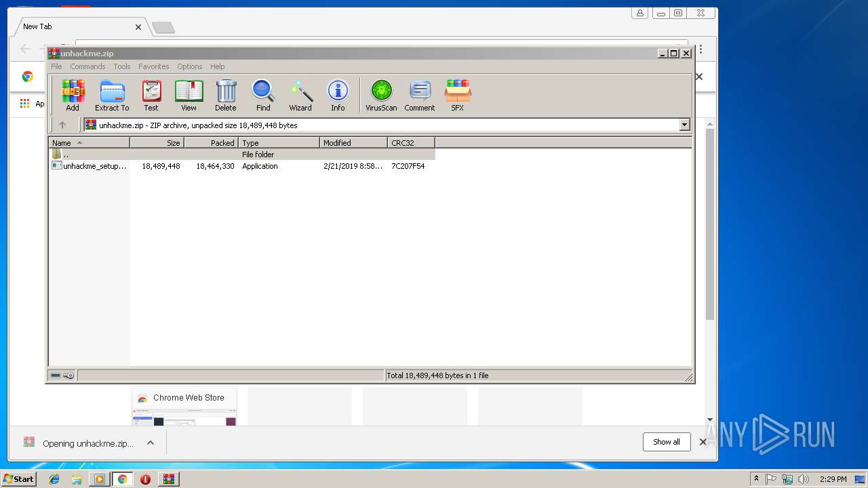Open the Favorites menu

coord(154,66)
